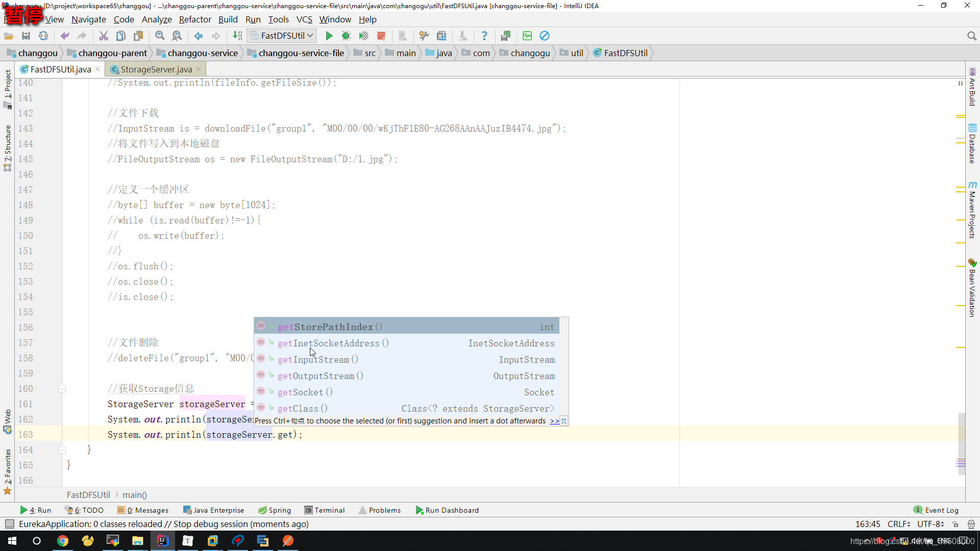Open the VCS menu

(x=304, y=19)
